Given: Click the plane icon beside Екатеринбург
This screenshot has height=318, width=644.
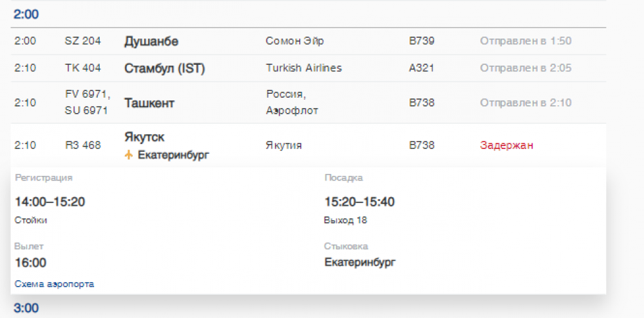Looking at the screenshot, I should point(129,155).
